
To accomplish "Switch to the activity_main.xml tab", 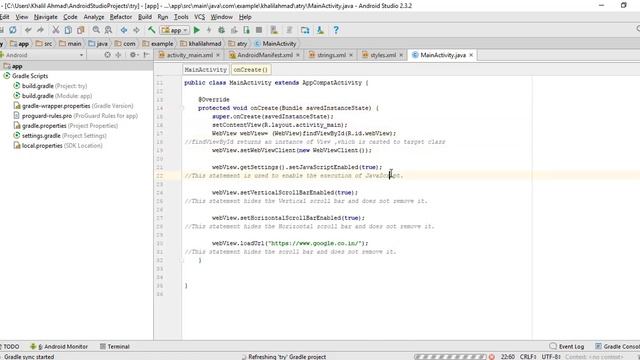I will (x=190, y=55).
